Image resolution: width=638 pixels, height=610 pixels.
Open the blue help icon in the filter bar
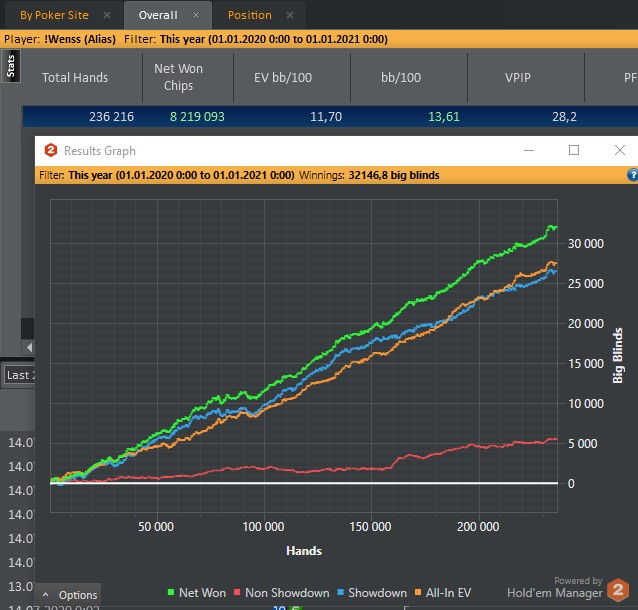pos(633,175)
